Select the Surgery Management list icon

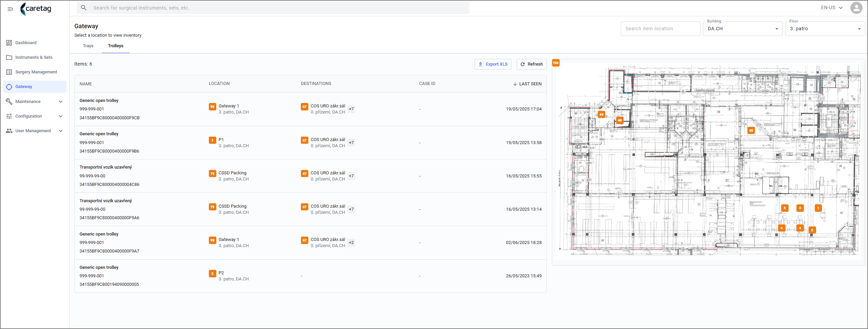pos(9,72)
